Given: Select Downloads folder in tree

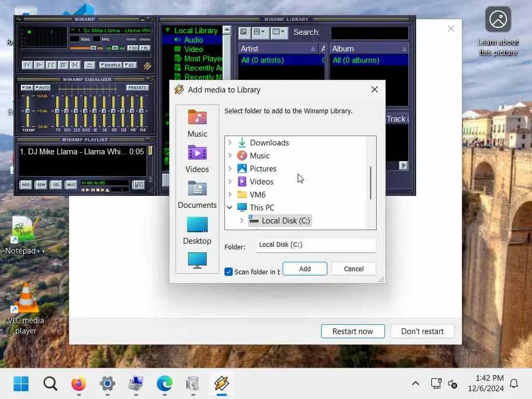Looking at the screenshot, I should point(270,143).
